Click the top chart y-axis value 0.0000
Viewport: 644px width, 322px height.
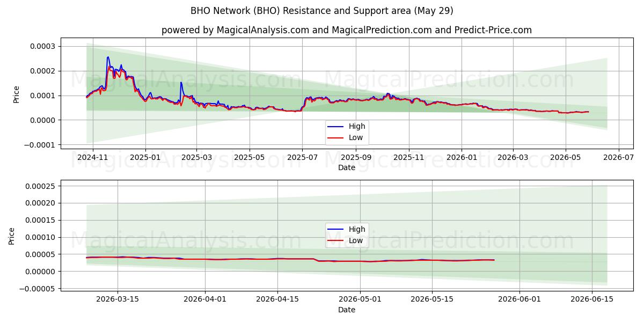tap(43, 120)
